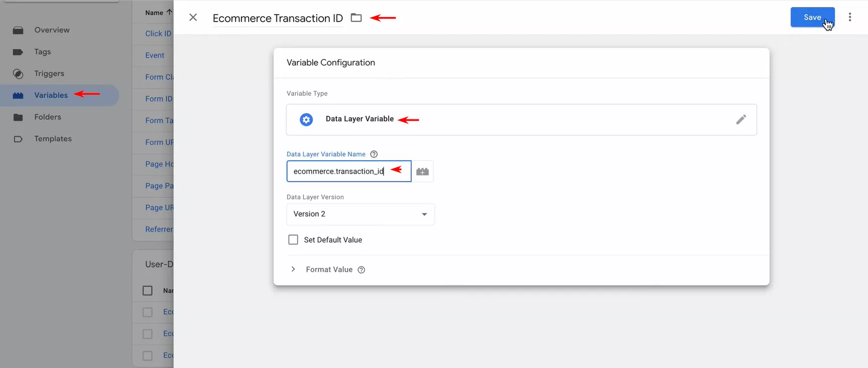Click the Folders icon in sidebar
Image resolution: width=868 pixels, height=368 pixels.
[18, 117]
